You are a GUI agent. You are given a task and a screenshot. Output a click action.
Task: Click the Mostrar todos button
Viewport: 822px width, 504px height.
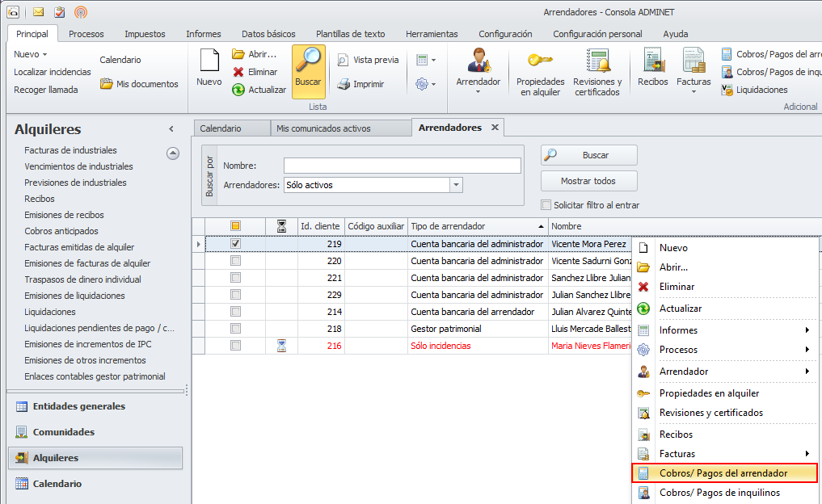coord(588,181)
